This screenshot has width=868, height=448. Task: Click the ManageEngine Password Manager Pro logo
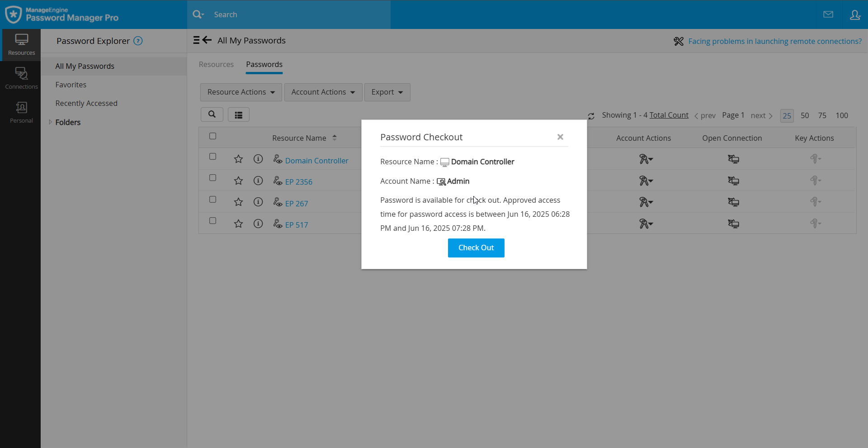(62, 14)
